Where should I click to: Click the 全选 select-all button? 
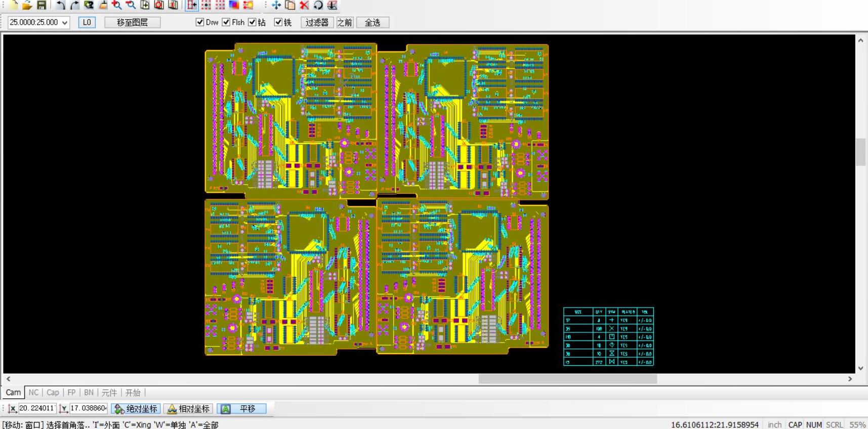(x=373, y=22)
